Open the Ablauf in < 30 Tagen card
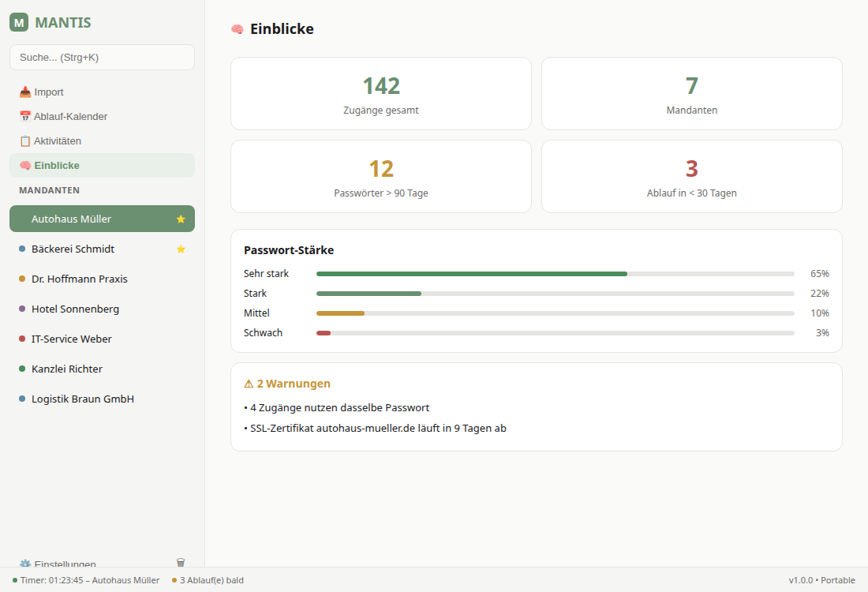Image resolution: width=868 pixels, height=592 pixels. [x=691, y=176]
